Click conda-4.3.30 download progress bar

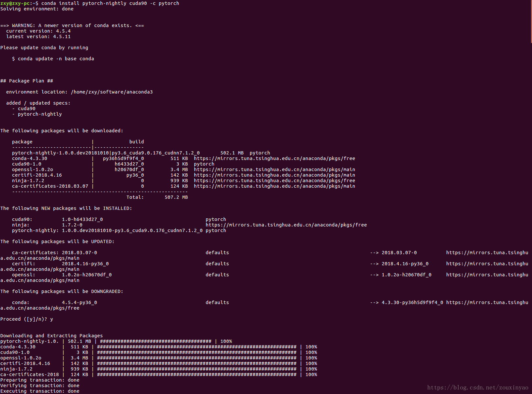pyautogui.click(x=197, y=347)
